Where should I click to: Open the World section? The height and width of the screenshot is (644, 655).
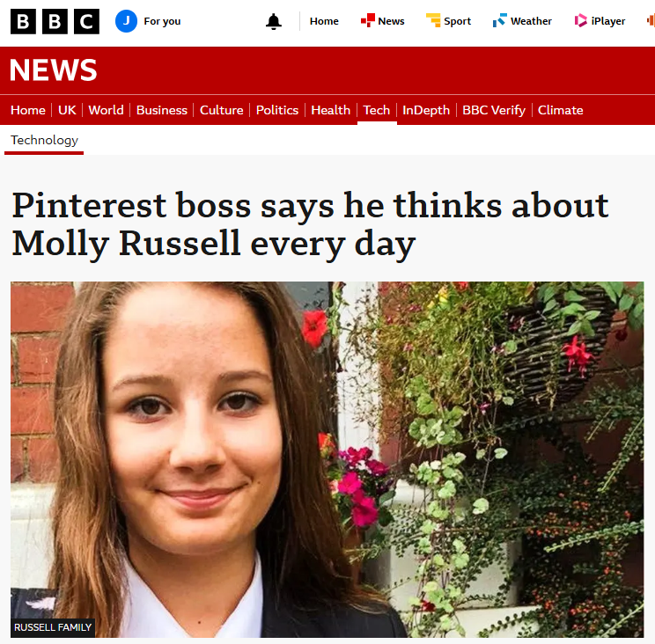pyautogui.click(x=106, y=110)
